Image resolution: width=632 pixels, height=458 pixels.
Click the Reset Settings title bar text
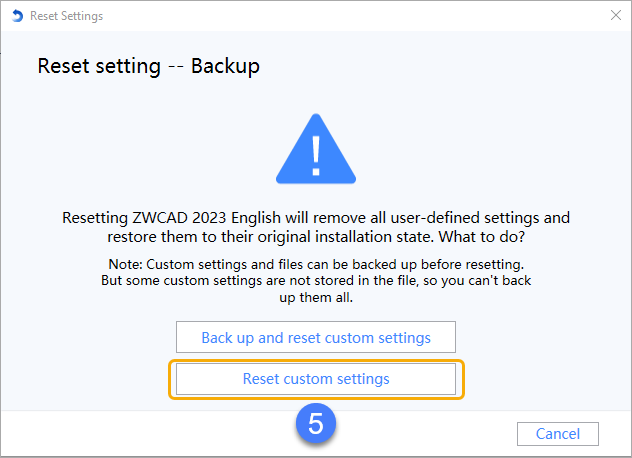coord(67,16)
